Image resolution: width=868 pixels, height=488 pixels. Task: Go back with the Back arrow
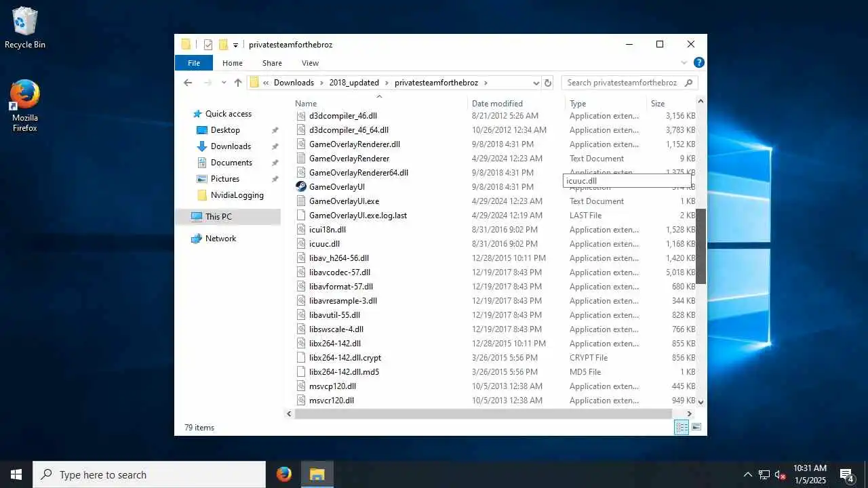(x=188, y=83)
